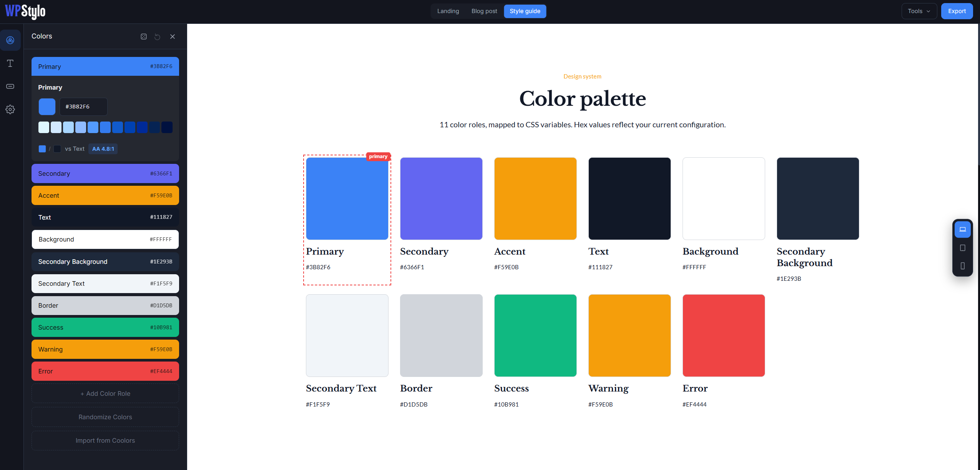Select the Border swatch in the palette preview

(441, 335)
